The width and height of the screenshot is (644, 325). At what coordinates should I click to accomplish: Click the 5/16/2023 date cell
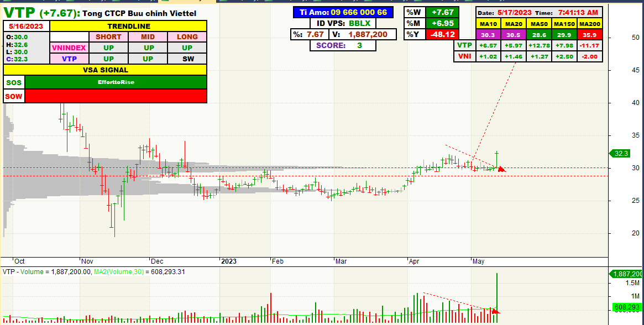tap(27, 26)
